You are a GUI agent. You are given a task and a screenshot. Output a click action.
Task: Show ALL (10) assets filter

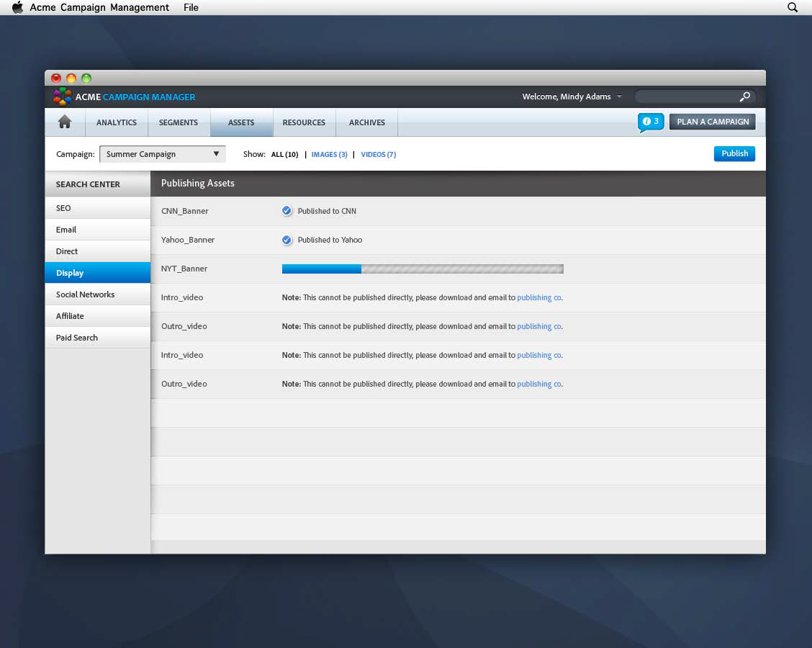(285, 154)
